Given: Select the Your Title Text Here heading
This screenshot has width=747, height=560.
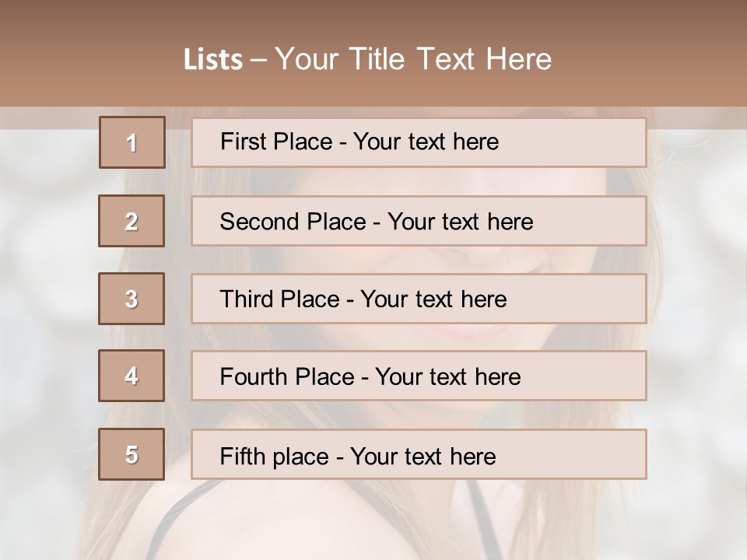Looking at the screenshot, I should (x=413, y=59).
